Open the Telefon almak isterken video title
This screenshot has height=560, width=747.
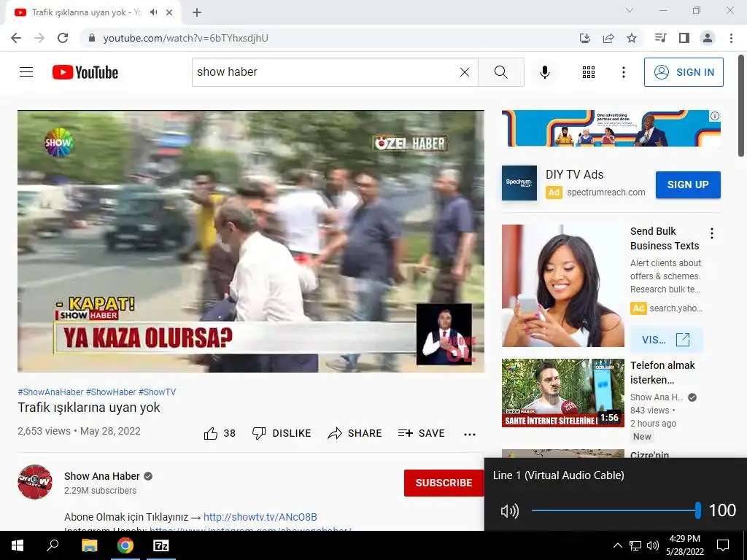coord(662,373)
